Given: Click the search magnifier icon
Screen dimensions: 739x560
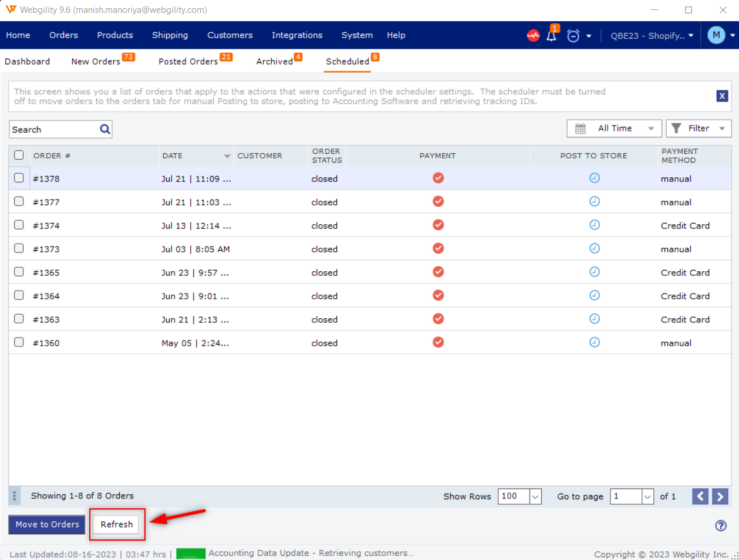Looking at the screenshot, I should (105, 129).
